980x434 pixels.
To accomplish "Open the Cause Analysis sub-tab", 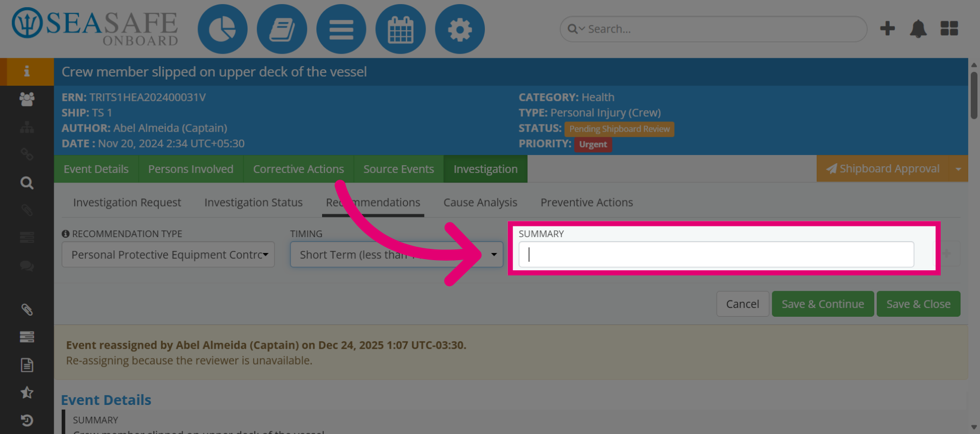I will click(480, 202).
